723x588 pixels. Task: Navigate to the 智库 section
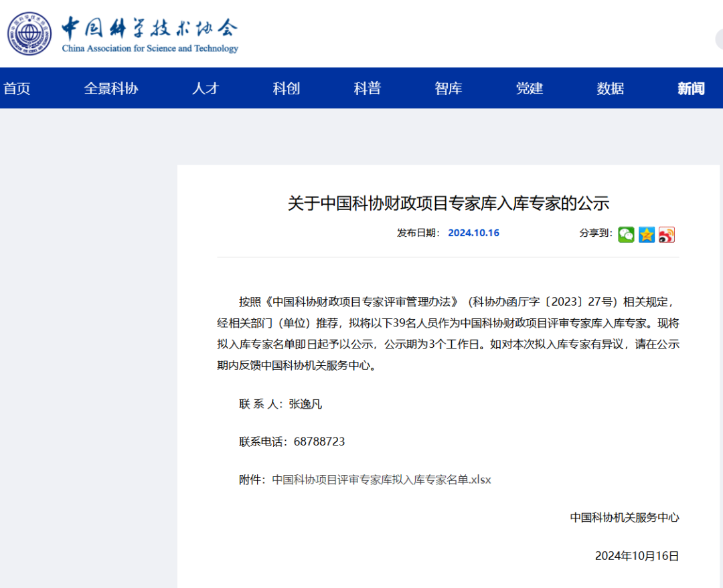(x=448, y=88)
